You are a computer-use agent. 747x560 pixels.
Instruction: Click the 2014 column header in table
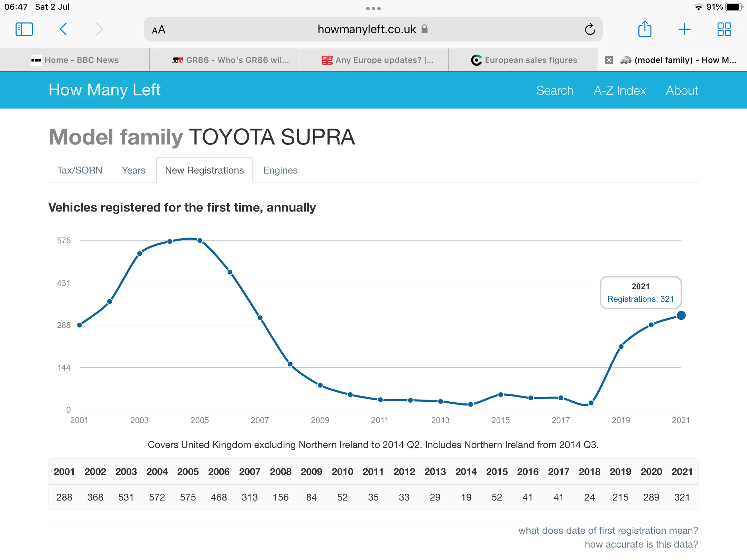(x=466, y=472)
